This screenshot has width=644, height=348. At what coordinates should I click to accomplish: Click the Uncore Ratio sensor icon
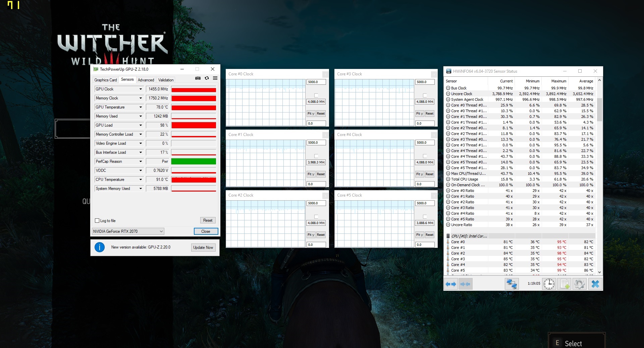pos(448,225)
